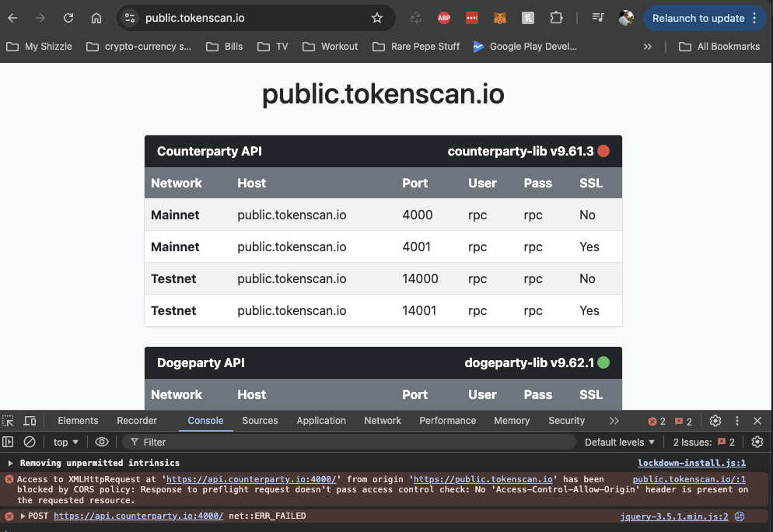Close the DevTools panel
The height and width of the screenshot is (532, 773).
[x=757, y=421]
